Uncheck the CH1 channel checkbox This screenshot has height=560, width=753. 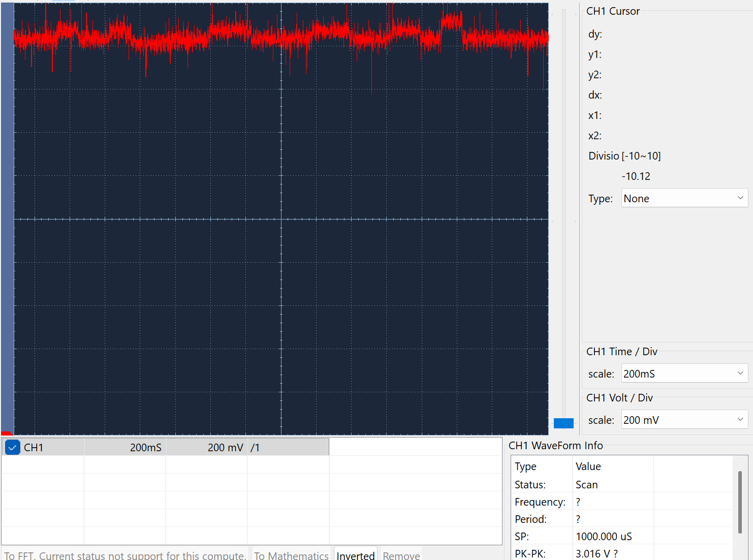12,447
